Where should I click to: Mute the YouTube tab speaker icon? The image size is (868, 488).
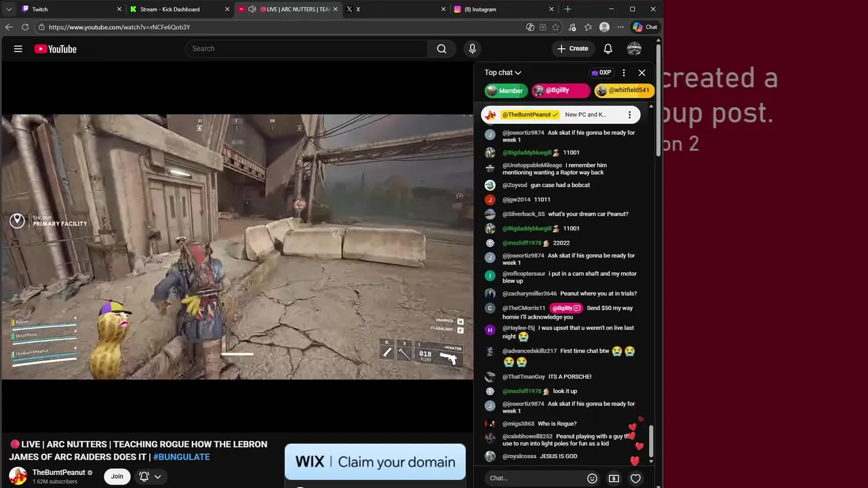[x=252, y=9]
